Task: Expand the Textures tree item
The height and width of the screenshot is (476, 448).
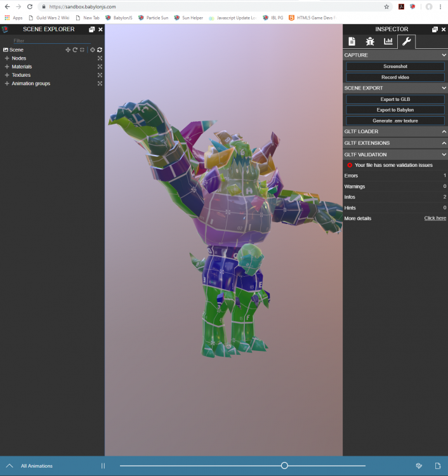Action: click(x=7, y=75)
